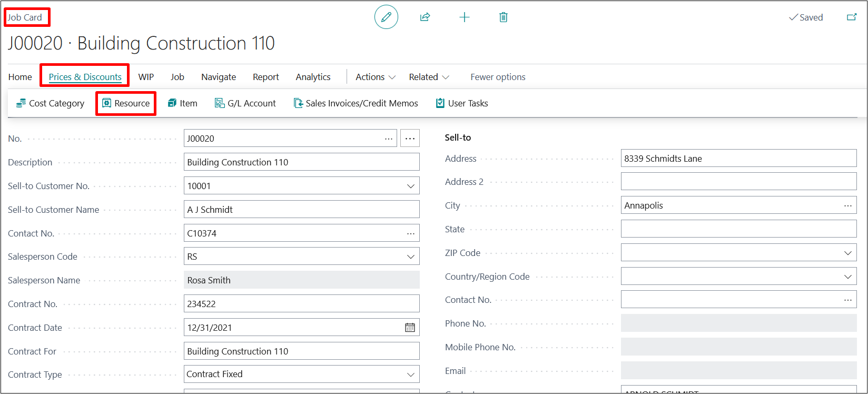
Task: Expand the Country/Region Code dropdown
Action: [x=847, y=277]
